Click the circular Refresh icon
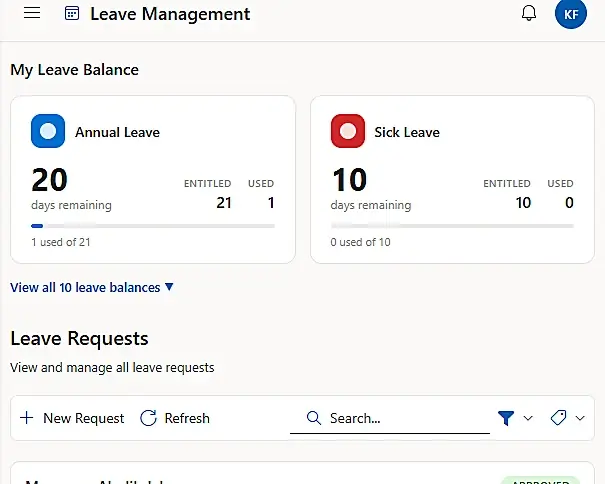Viewport: 605px width, 484px height. coord(148,418)
